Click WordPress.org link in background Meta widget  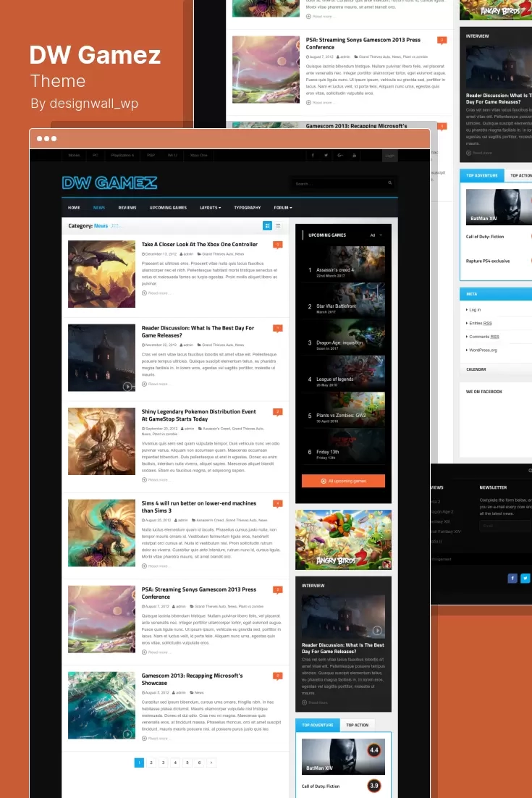[x=483, y=350]
